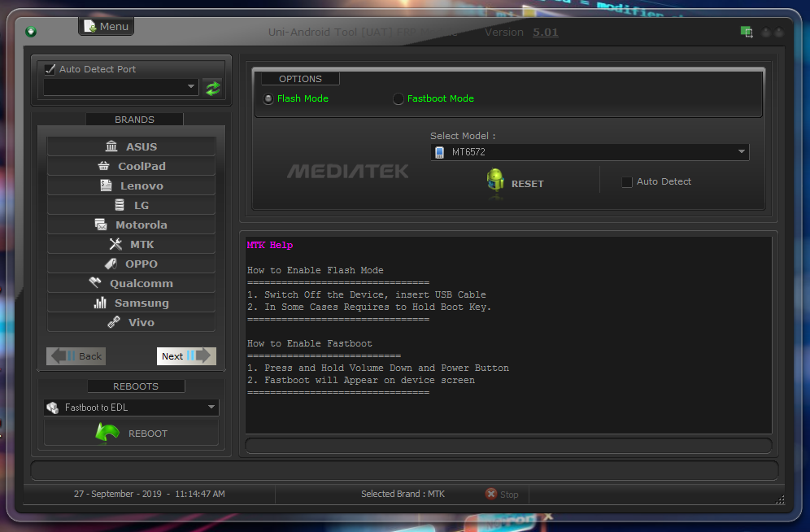Image resolution: width=810 pixels, height=532 pixels.
Task: Click the Vivo link chain icon
Action: (114, 322)
